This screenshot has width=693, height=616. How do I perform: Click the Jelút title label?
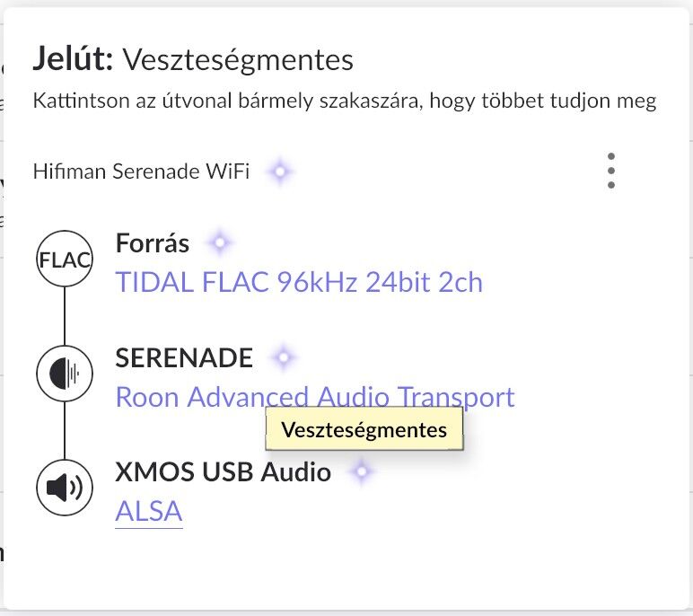click(73, 59)
